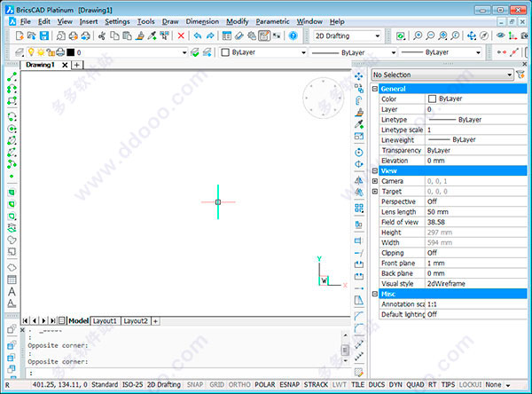The width and height of the screenshot is (532, 394).
Task: Open the Parametric menu
Action: pos(272,21)
